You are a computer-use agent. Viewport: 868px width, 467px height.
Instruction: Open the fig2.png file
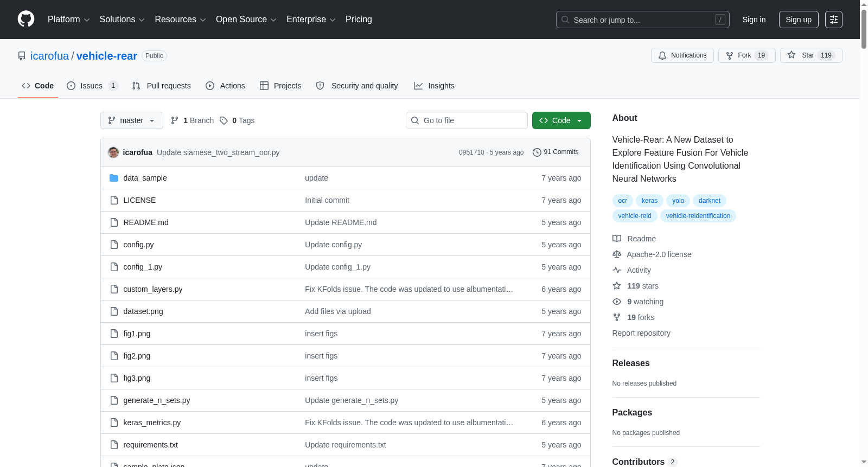tap(137, 356)
